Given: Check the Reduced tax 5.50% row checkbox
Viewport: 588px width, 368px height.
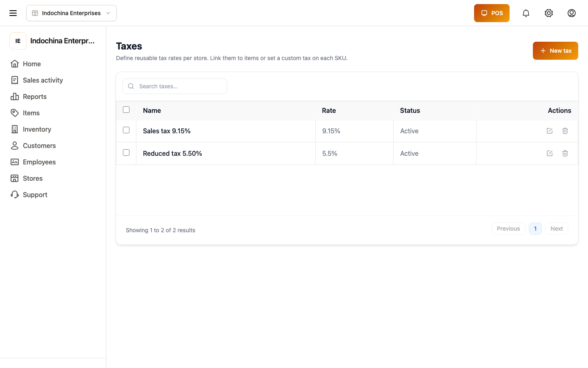Looking at the screenshot, I should point(126,153).
